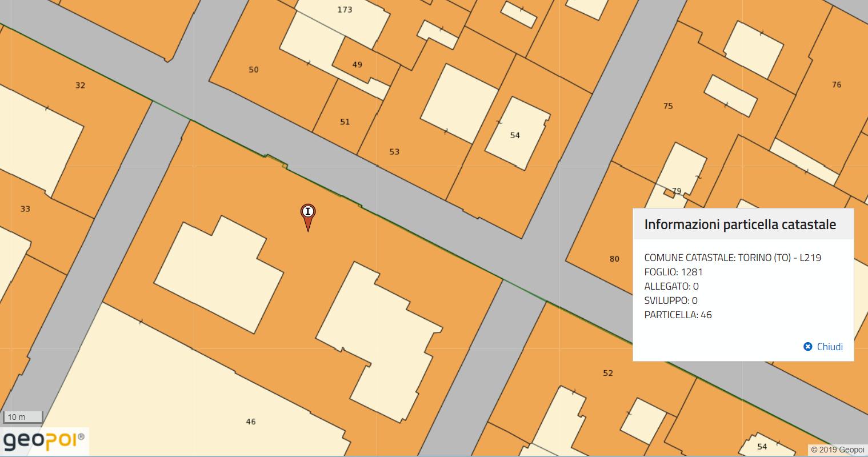Click the red location pin marker

308,213
